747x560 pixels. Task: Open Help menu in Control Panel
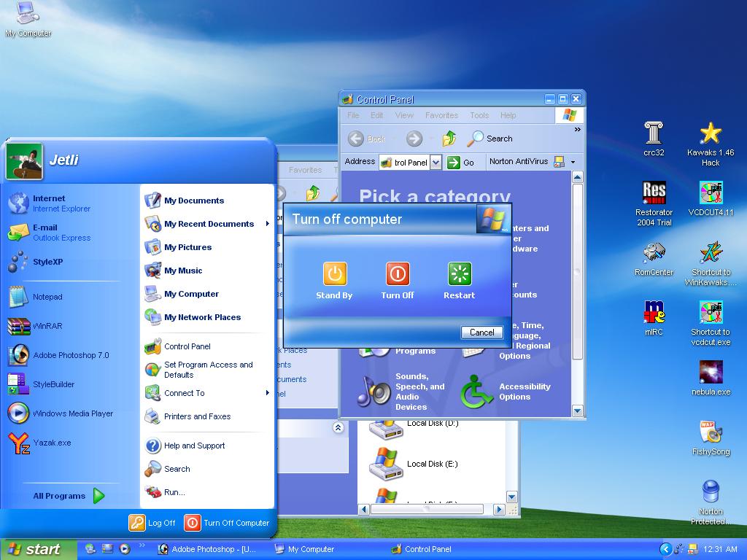[x=508, y=115]
